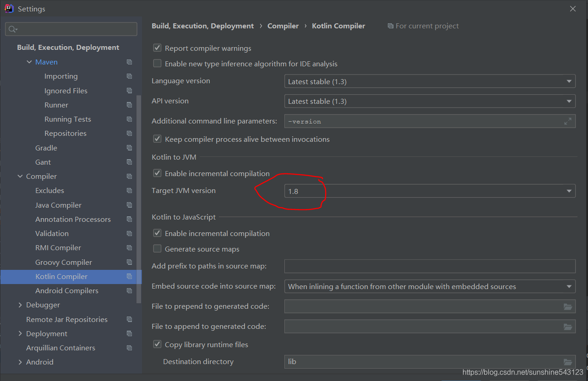Click the project-level icon beside Remote Jar Repositories

coord(130,319)
